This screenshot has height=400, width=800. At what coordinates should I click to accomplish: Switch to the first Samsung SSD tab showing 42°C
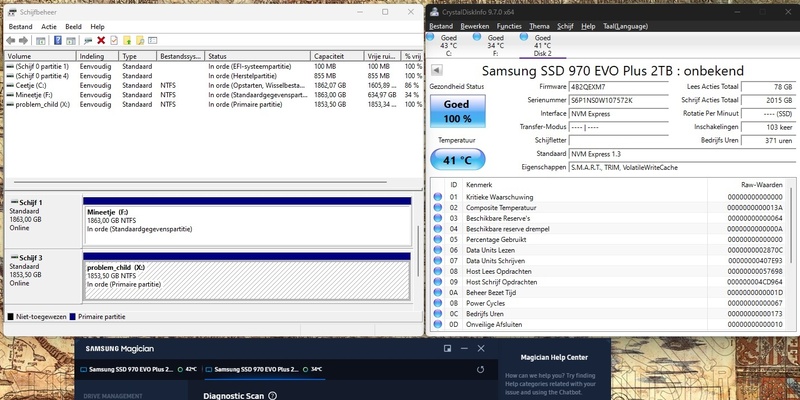(x=138, y=369)
